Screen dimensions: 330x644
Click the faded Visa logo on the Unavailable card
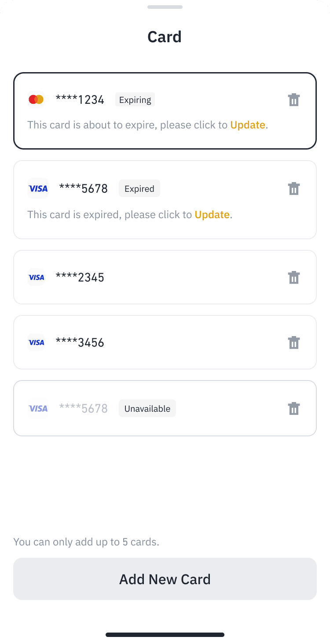pyautogui.click(x=38, y=409)
